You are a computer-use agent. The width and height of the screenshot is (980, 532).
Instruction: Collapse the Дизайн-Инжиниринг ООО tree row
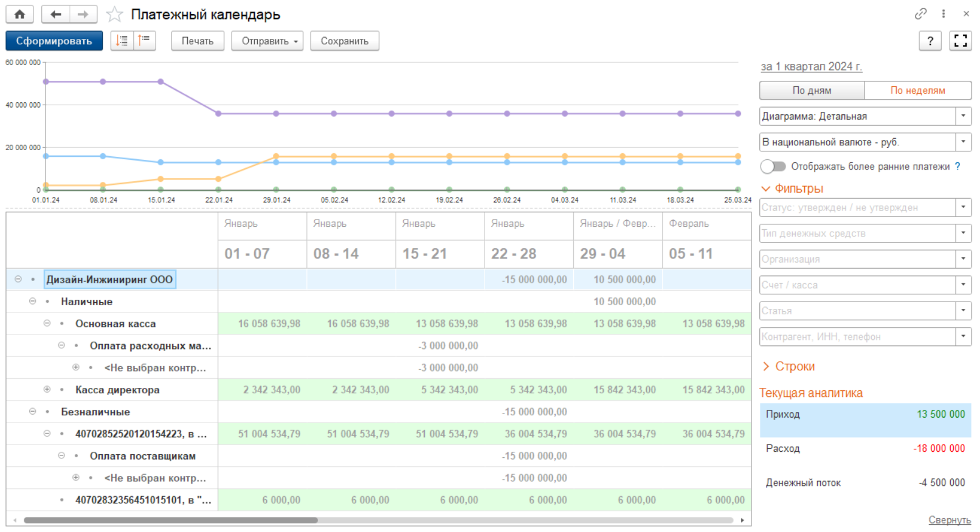point(18,279)
